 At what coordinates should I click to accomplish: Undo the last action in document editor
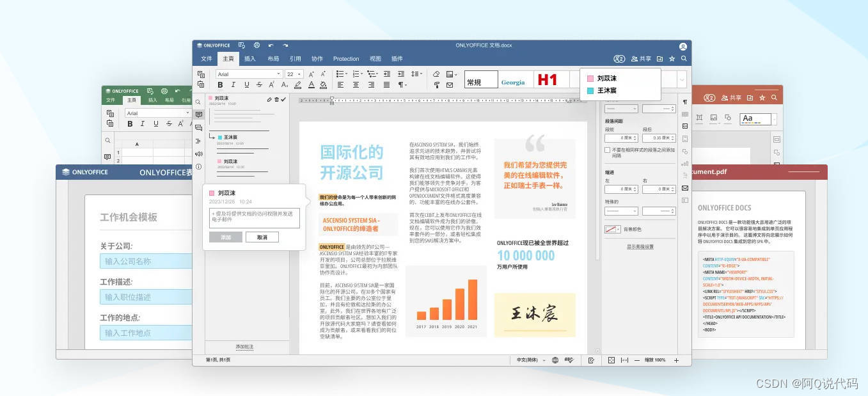pyautogui.click(x=271, y=45)
